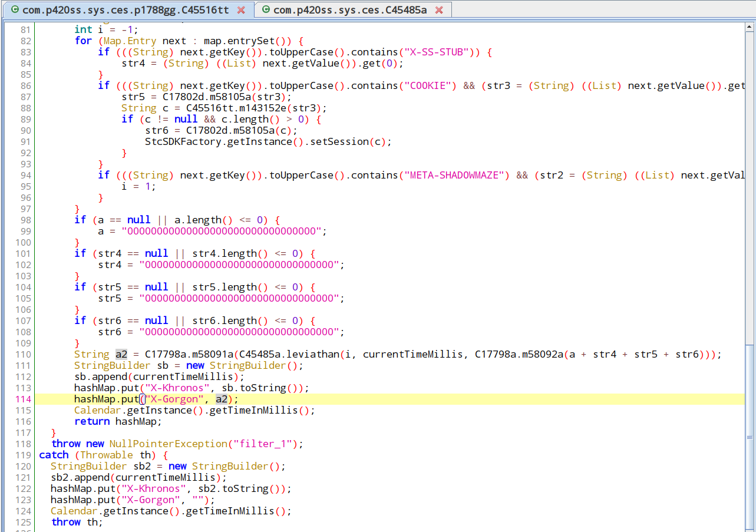Close the C45516tt tab
The width and height of the screenshot is (756, 532).
coord(241,10)
